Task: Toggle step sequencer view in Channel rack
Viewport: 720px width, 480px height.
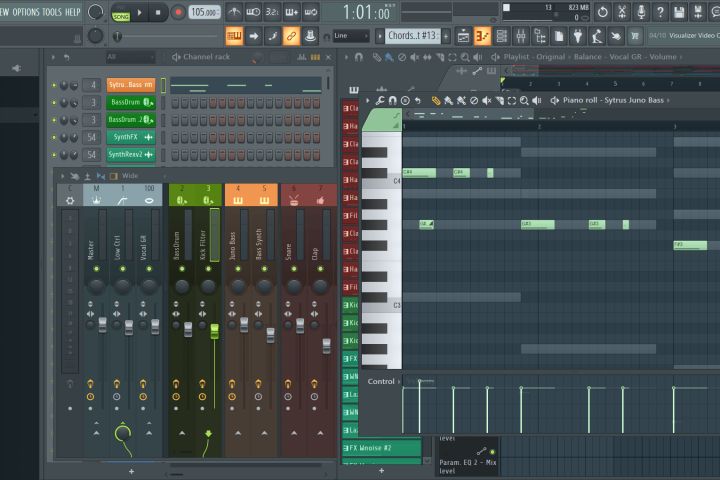Action: coord(315,57)
